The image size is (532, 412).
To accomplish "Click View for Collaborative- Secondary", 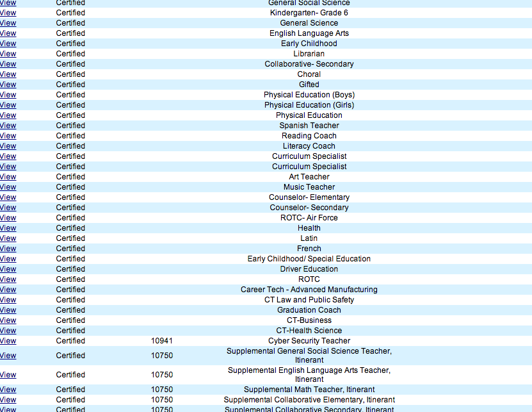I will 8,64.
